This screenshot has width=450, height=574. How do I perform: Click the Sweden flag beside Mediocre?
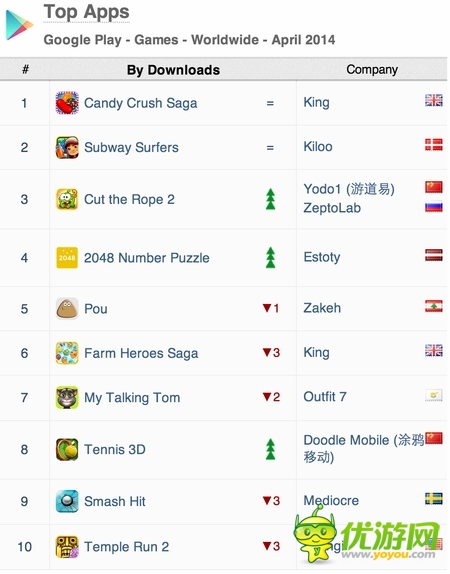click(x=434, y=499)
